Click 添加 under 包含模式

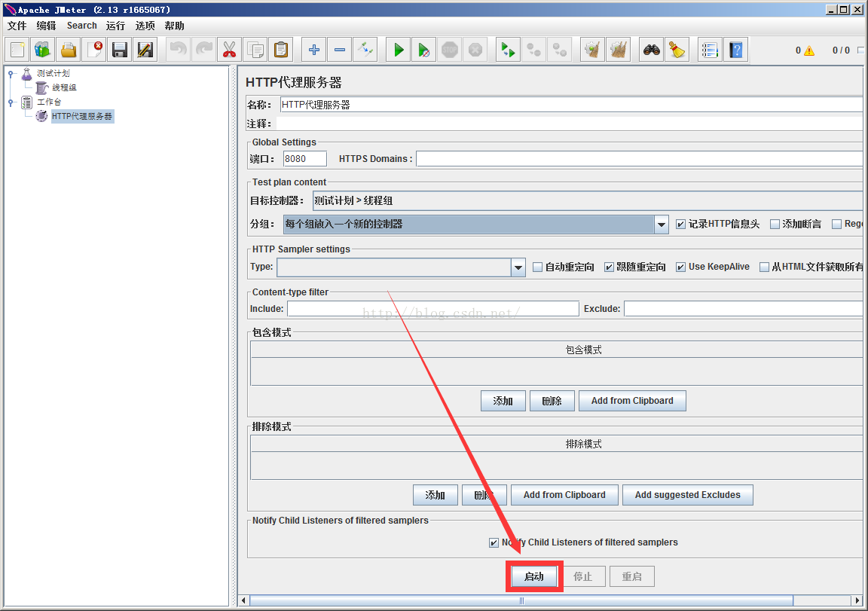coord(503,401)
